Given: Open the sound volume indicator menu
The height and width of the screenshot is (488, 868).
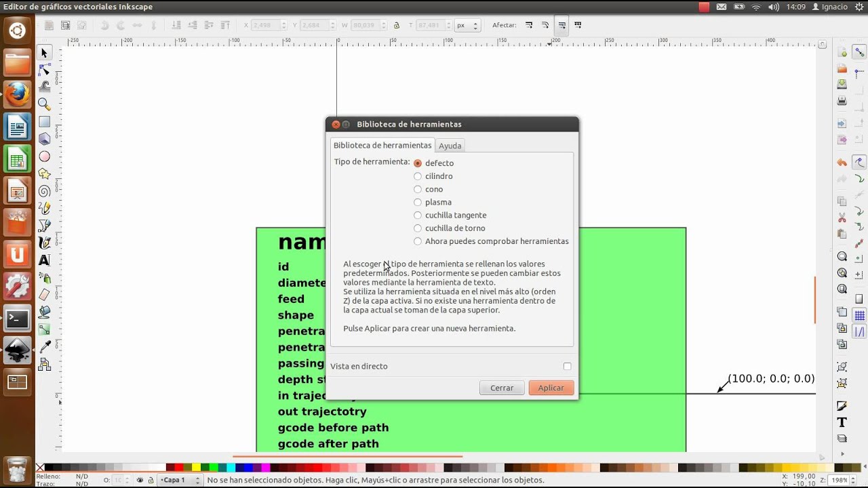Looking at the screenshot, I should [x=773, y=7].
